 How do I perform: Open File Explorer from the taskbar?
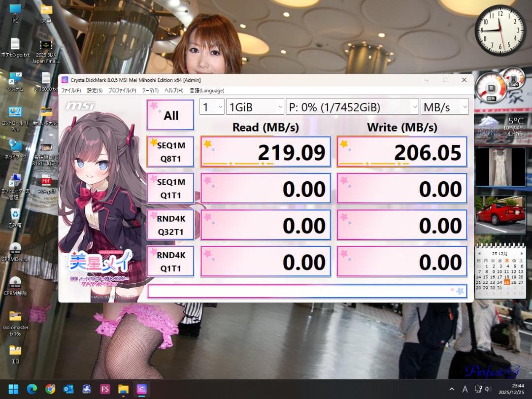[123, 389]
